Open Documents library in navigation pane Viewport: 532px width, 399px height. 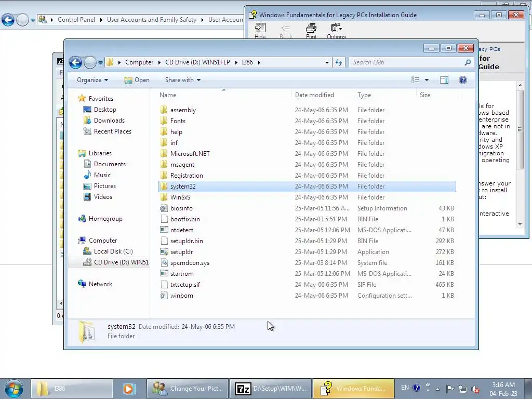(110, 164)
